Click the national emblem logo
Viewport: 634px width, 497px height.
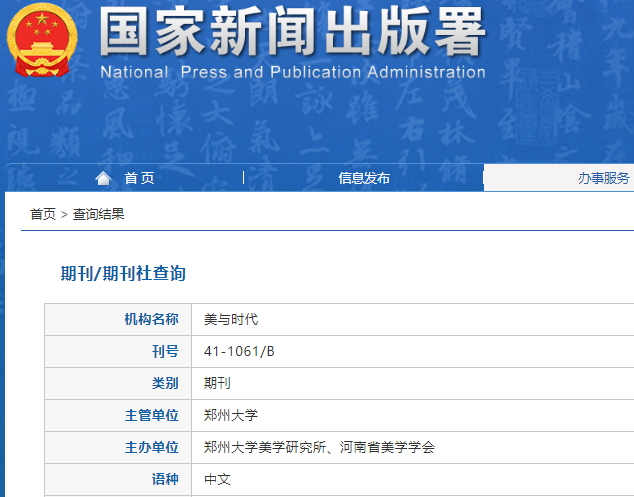pyautogui.click(x=42, y=40)
